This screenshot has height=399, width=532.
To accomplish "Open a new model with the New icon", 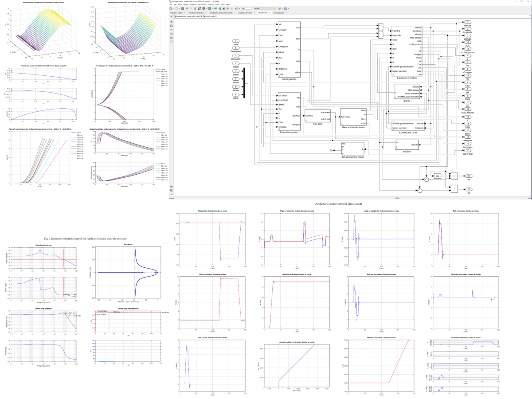I will click(x=171, y=7).
